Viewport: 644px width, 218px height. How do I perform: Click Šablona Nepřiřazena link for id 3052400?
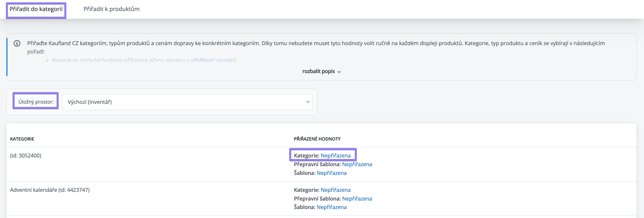(x=331, y=173)
